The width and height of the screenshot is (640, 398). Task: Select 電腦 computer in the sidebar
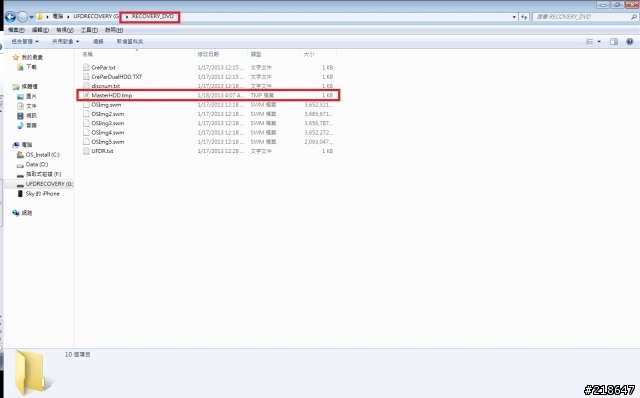27,145
